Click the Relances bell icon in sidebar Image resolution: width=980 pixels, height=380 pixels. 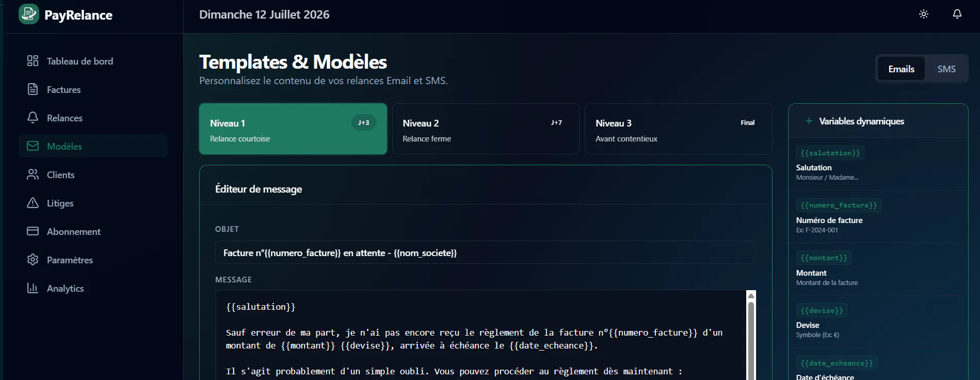(x=33, y=118)
